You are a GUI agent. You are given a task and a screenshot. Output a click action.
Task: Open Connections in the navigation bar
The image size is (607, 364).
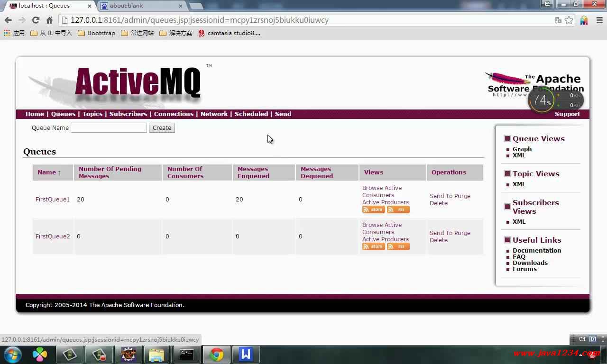(x=174, y=114)
